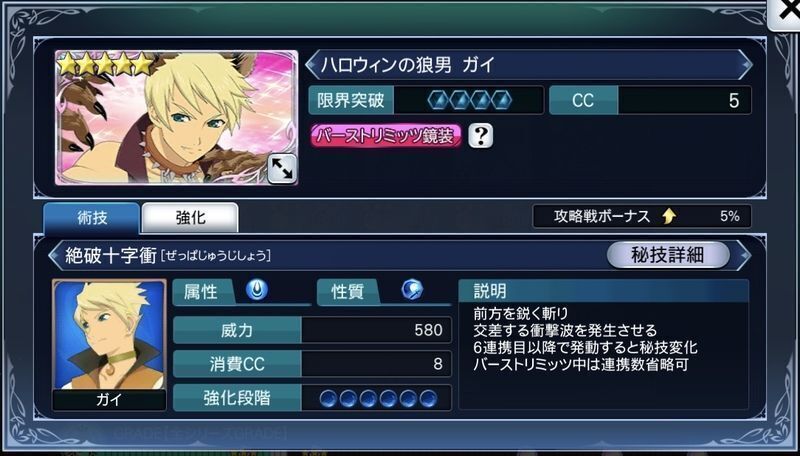Show previous skill using left chevron

pos(55,255)
